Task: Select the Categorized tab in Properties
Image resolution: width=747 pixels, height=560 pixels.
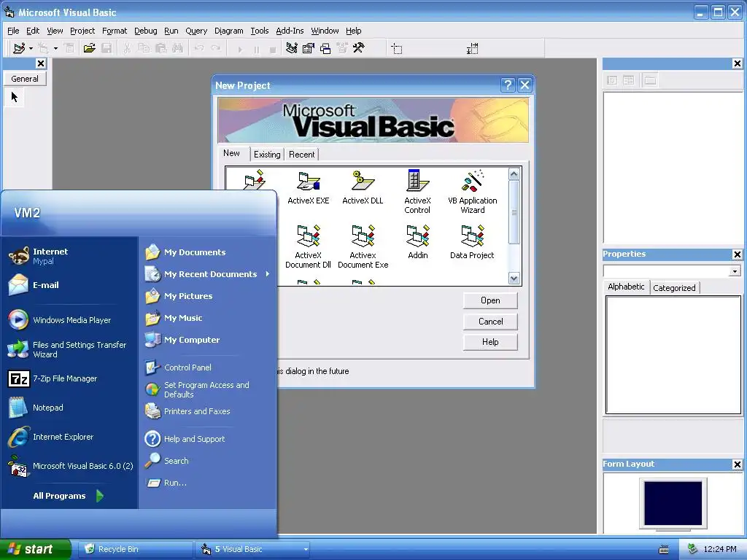Action: [674, 287]
